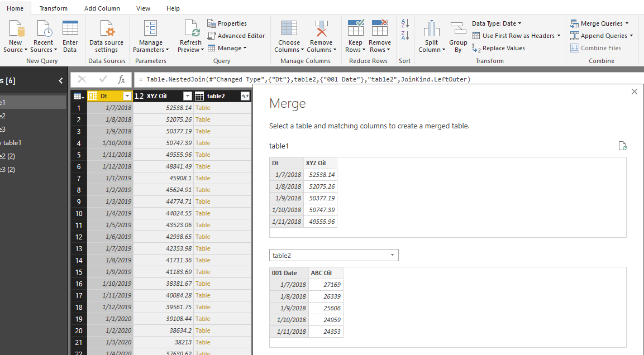Click Table link in row 1

tap(203, 108)
